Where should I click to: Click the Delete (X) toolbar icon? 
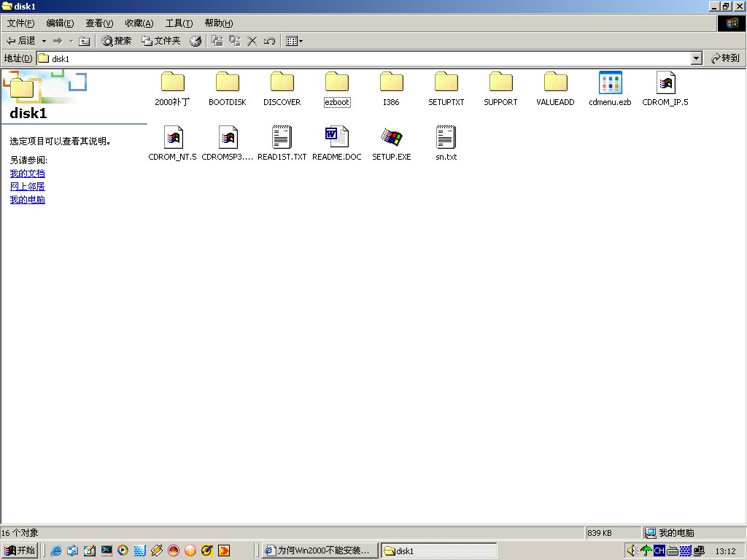pyautogui.click(x=252, y=41)
